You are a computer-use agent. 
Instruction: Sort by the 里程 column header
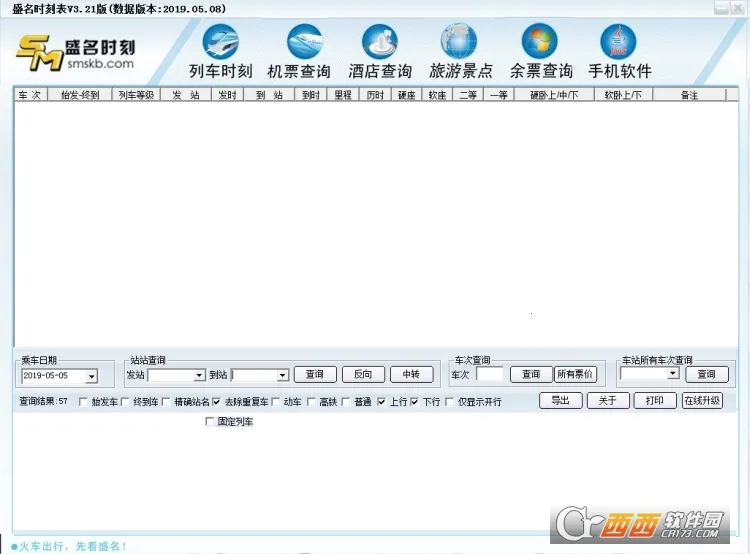pyautogui.click(x=343, y=95)
